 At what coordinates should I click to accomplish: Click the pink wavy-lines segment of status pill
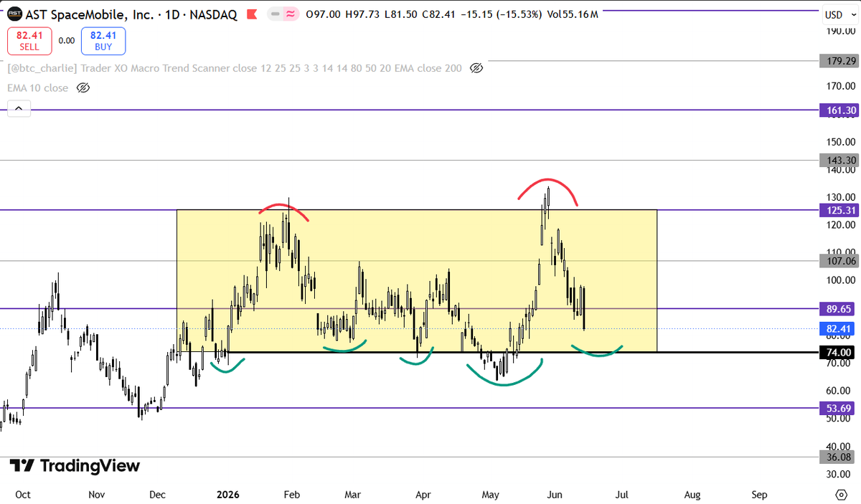point(291,14)
